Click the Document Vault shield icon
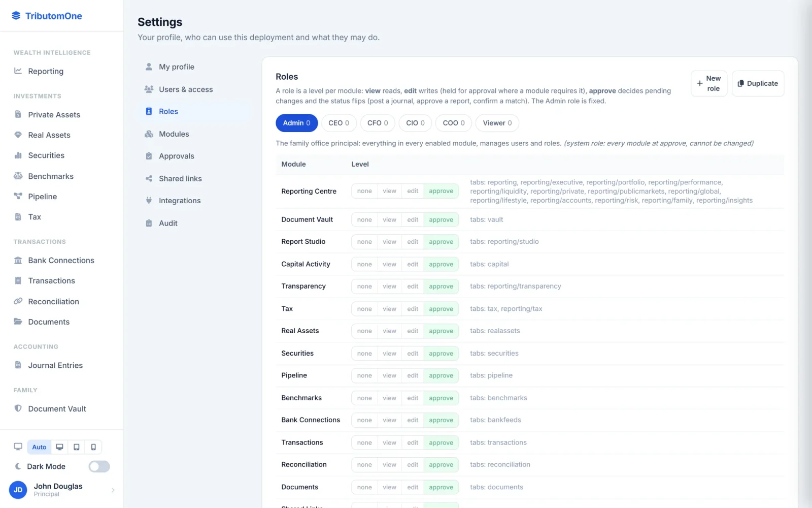This screenshot has width=812, height=508. (18, 408)
